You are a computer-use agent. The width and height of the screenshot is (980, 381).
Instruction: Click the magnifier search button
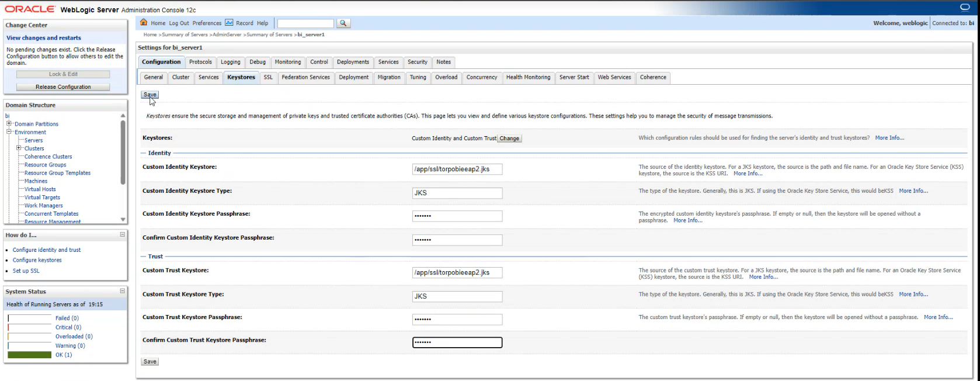pos(343,23)
